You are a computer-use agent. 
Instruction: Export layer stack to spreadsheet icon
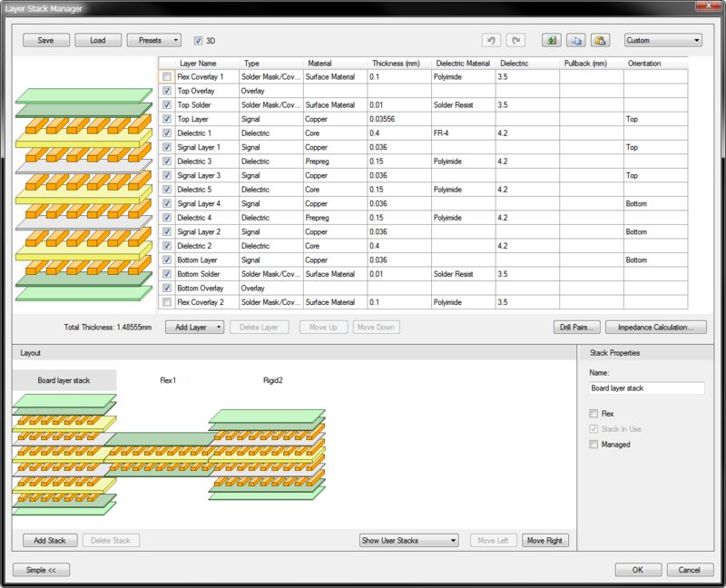(552, 40)
